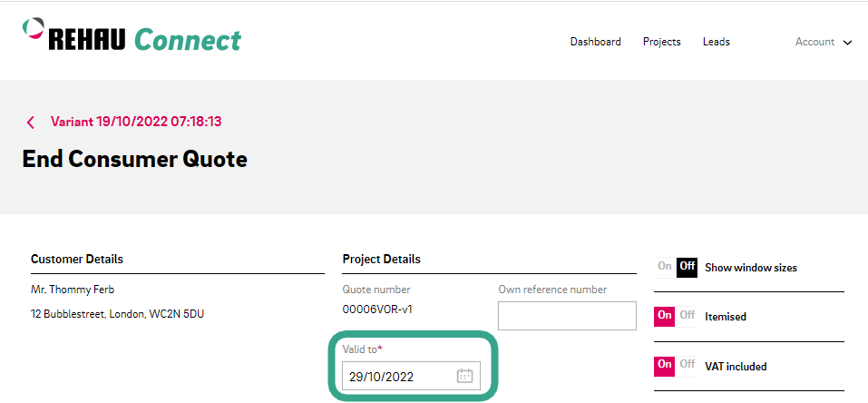Click the Project Details section header

381,259
